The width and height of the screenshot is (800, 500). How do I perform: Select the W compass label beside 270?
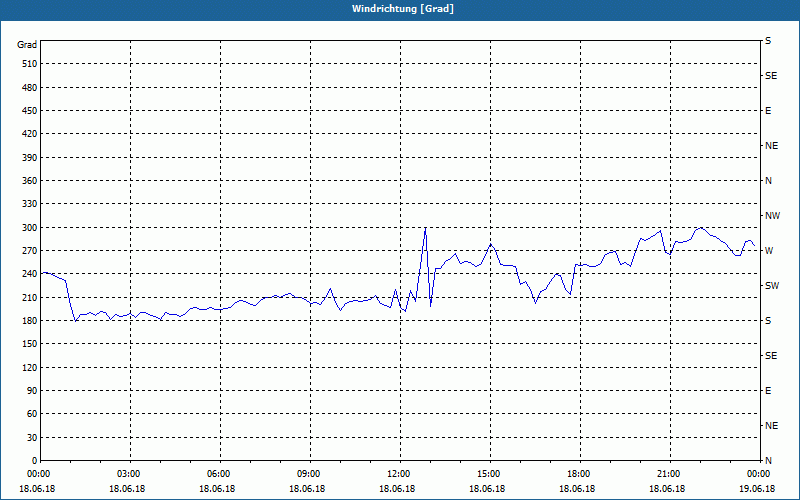769,251
